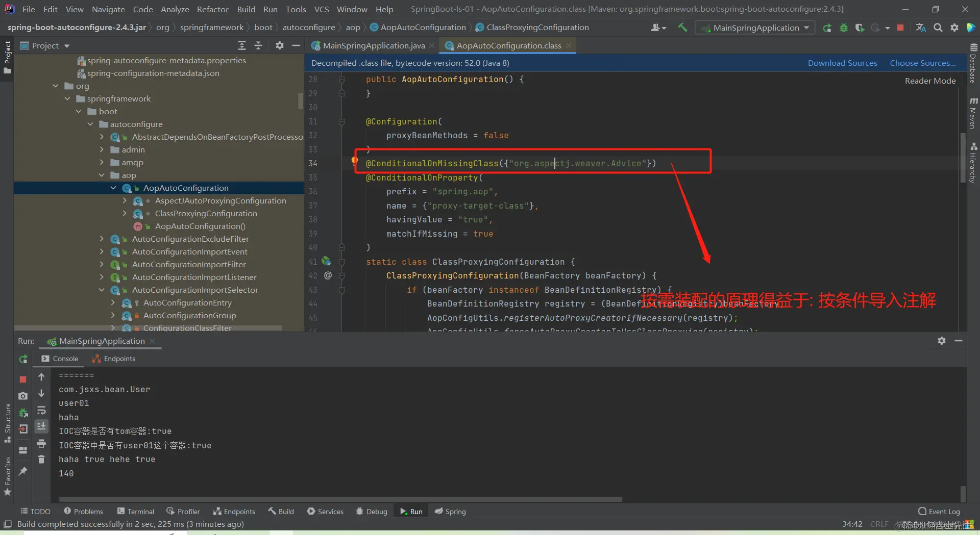Hide the Project tool window

coord(296,45)
